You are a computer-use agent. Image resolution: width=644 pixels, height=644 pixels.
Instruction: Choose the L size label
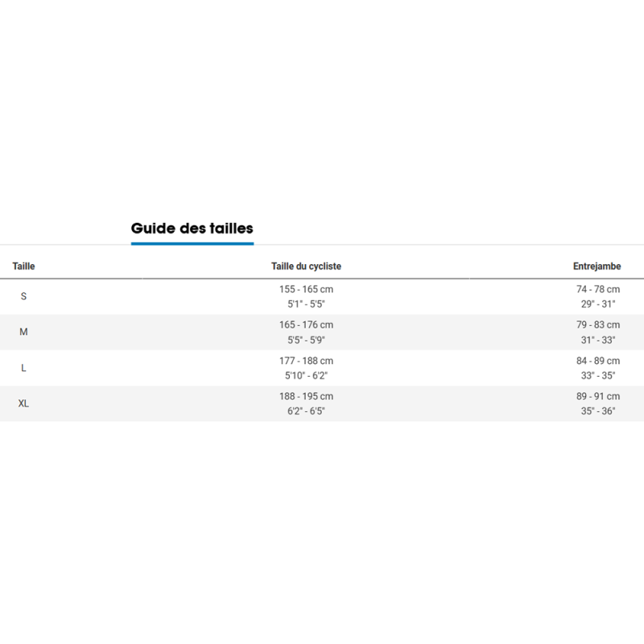coord(23,368)
